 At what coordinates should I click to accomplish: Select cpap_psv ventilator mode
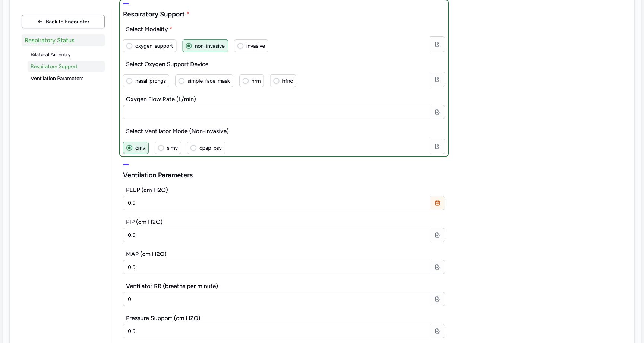tap(206, 148)
